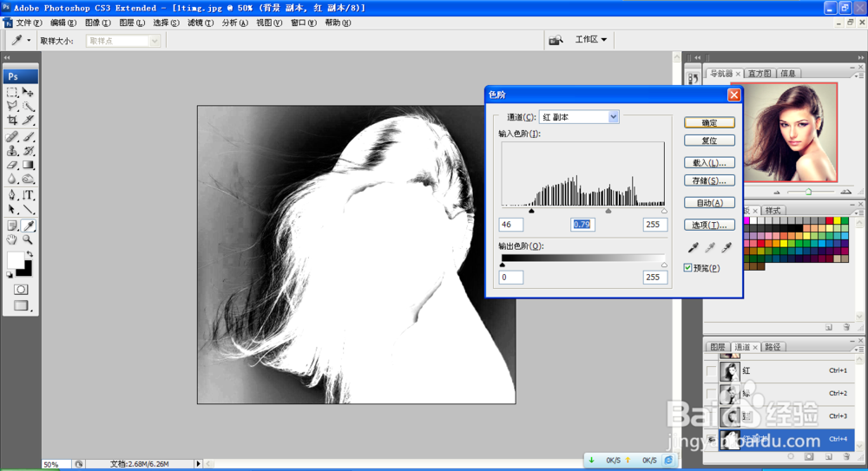Switch to the 图层 layers tab
This screenshot has width=868, height=471.
(x=718, y=347)
